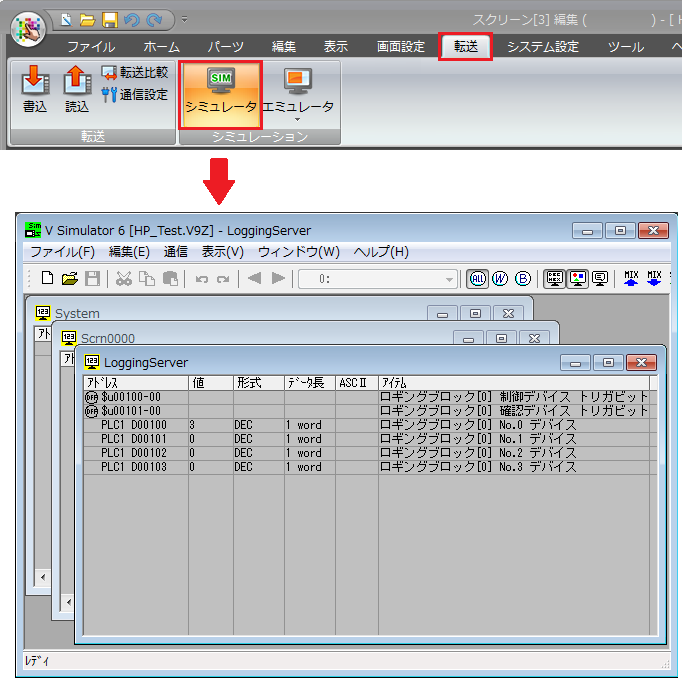Viewport: 682px width, 681px height.
Task: Expand the '0:' combo box in toolbar
Action: 449,280
